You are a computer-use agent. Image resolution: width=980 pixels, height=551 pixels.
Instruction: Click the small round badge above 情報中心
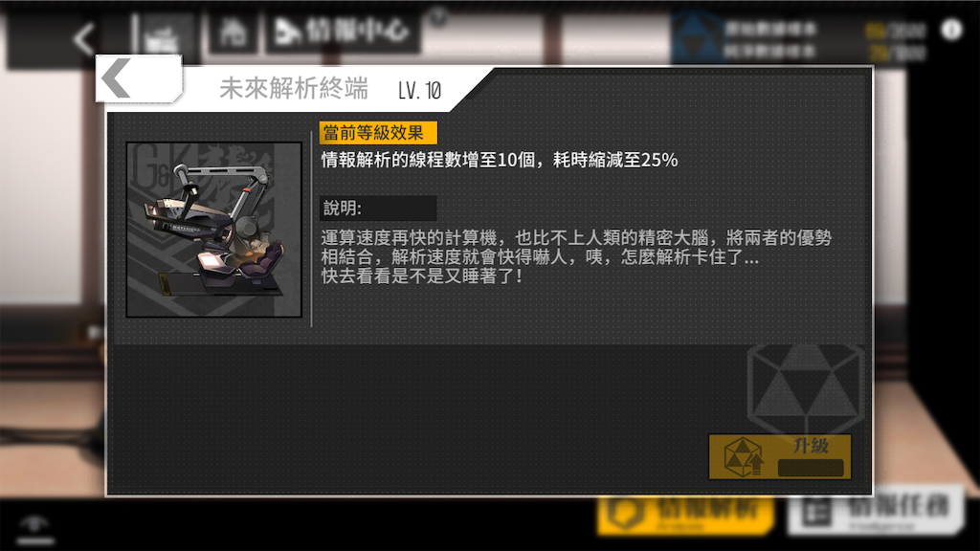pos(439,17)
